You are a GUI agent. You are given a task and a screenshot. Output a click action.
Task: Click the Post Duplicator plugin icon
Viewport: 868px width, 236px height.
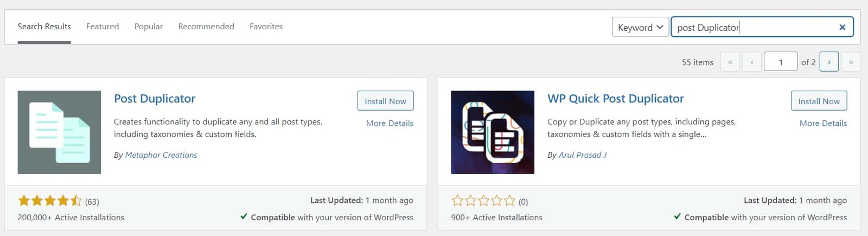[x=59, y=132]
